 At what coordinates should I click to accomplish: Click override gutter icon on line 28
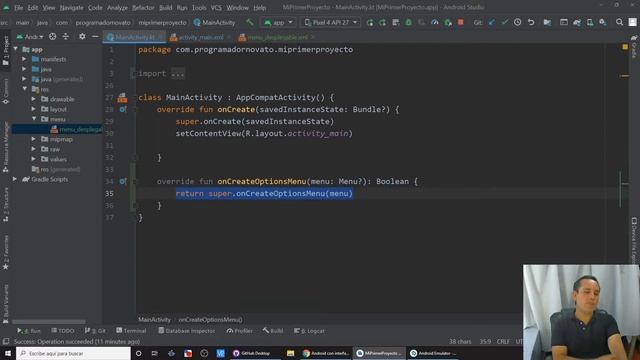(123, 109)
